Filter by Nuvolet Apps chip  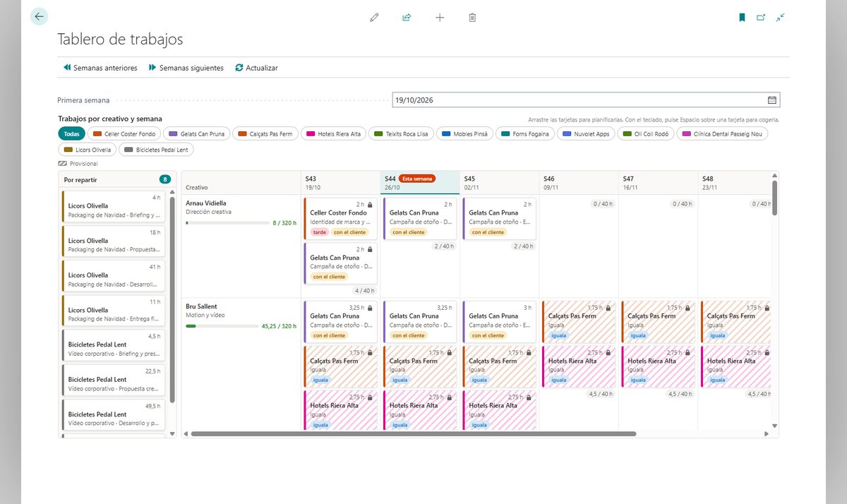tap(585, 133)
